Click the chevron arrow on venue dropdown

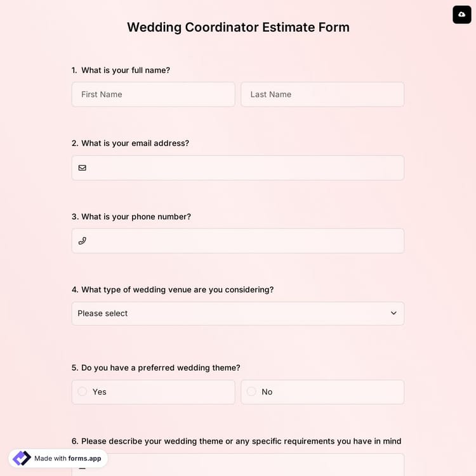pos(393,314)
